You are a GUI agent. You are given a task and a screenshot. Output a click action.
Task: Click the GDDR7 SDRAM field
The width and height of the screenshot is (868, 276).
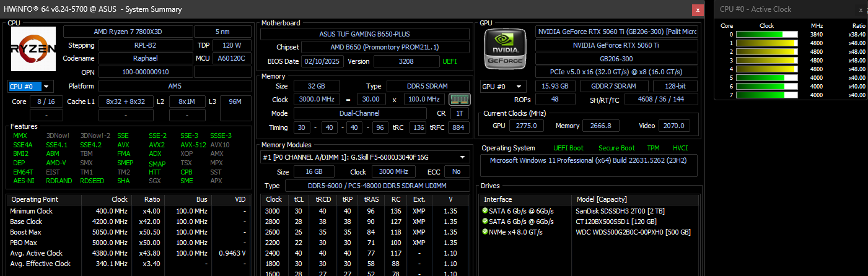click(x=615, y=86)
